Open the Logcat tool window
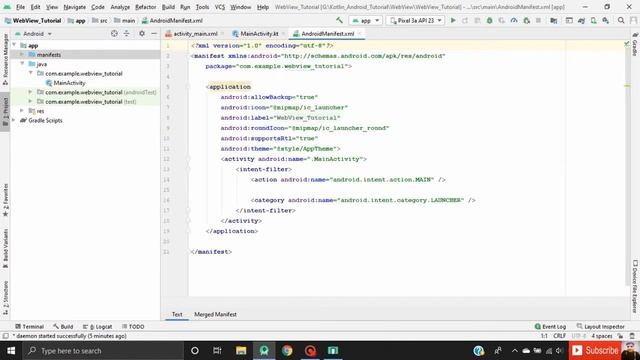The image size is (640, 360). tap(97, 327)
